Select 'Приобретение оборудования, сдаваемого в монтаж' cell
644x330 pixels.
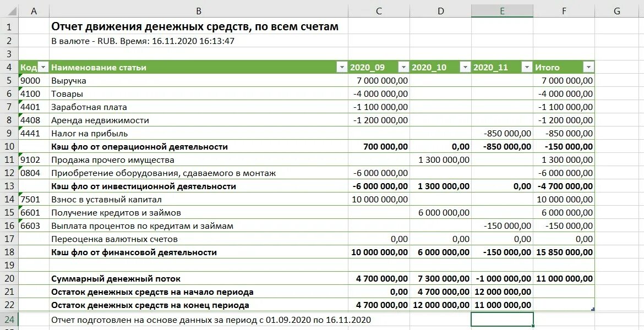point(199,173)
